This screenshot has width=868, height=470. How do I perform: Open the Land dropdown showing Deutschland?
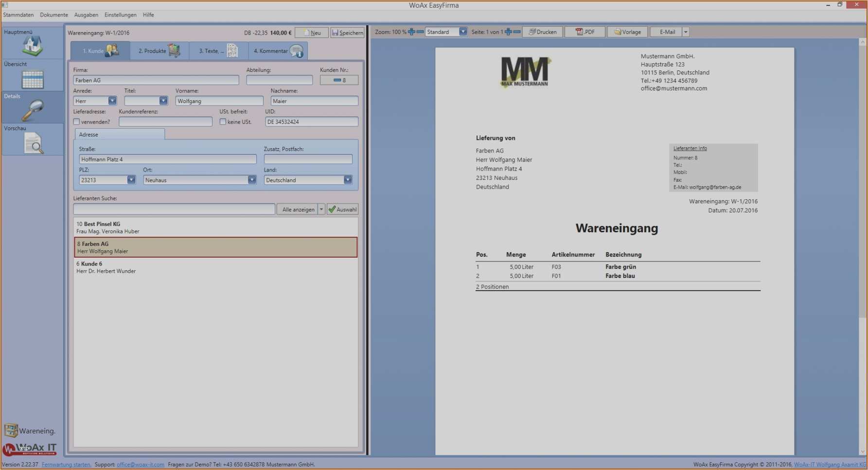click(x=348, y=180)
